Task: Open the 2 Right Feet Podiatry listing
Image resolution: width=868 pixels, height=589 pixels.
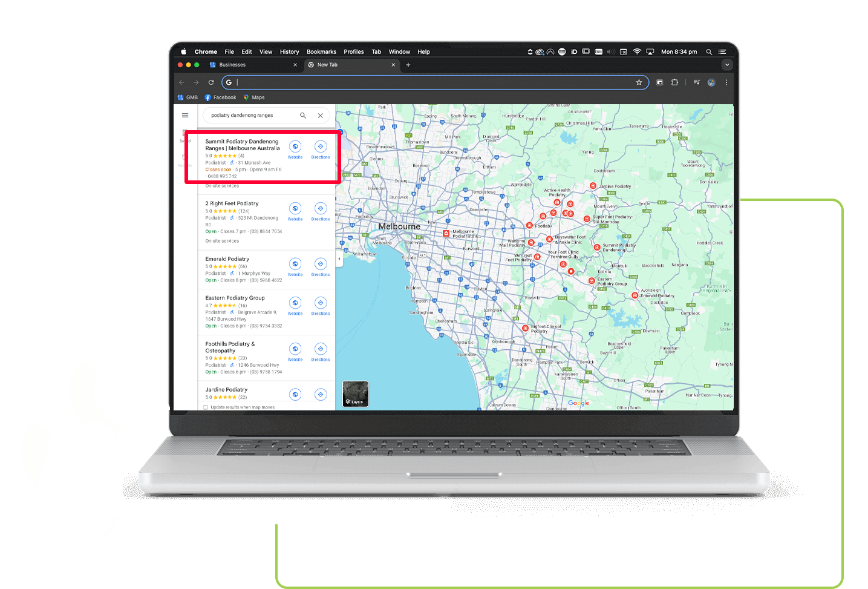Action: (x=232, y=203)
